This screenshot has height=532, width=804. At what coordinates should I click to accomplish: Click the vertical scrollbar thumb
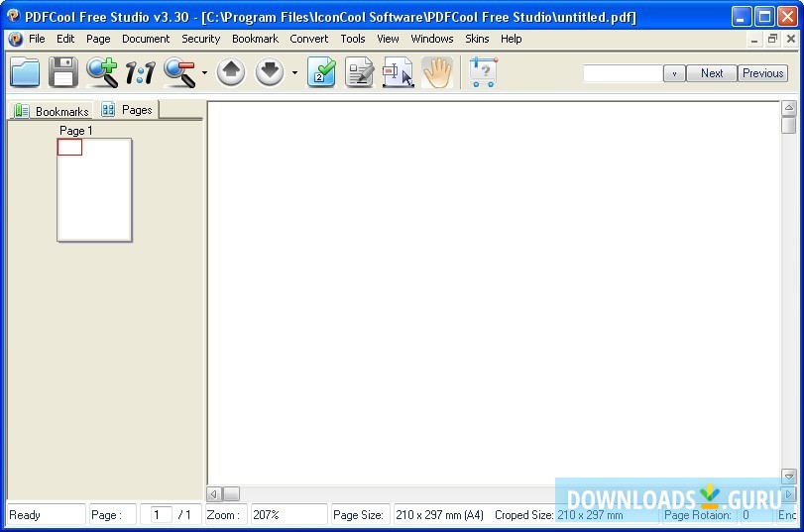(x=788, y=125)
